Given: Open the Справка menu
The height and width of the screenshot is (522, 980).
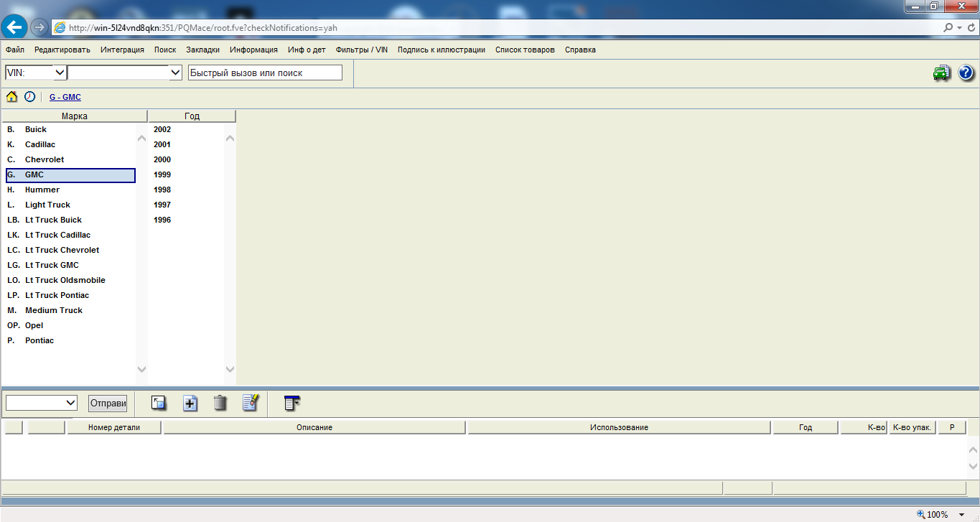Looking at the screenshot, I should [580, 50].
